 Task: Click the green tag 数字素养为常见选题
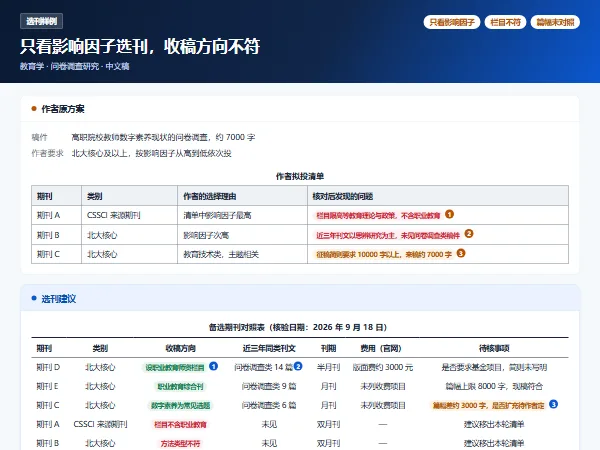click(180, 405)
